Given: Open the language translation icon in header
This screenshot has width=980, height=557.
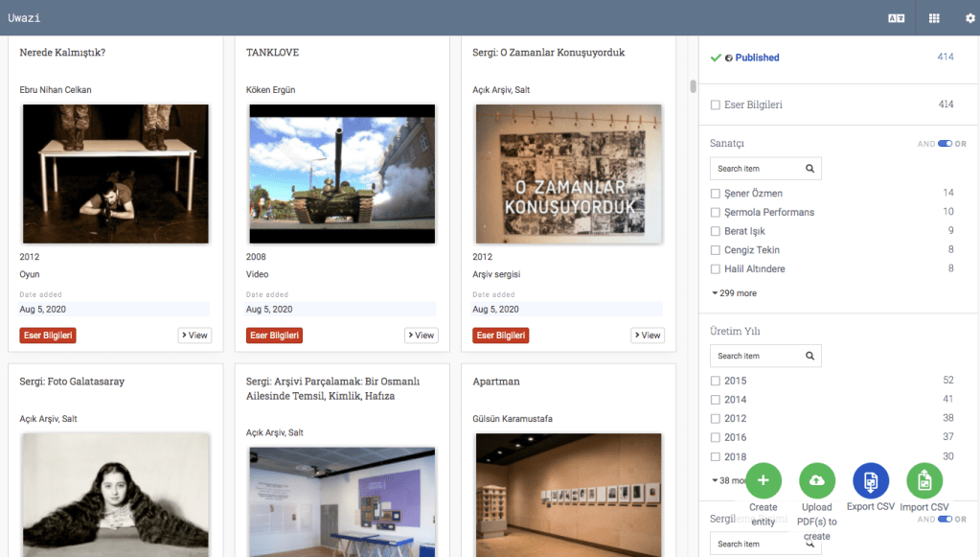Looking at the screenshot, I should point(896,18).
